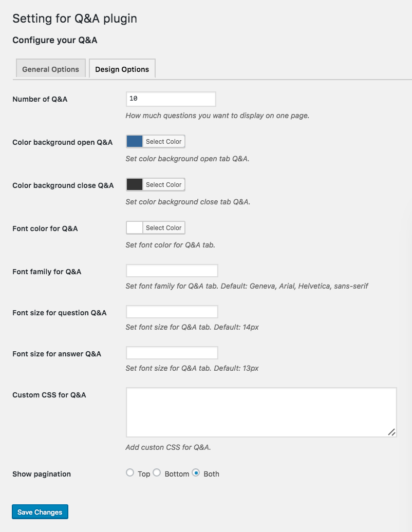The image size is (412, 532).
Task: Switch to the General Options tab
Action: click(x=50, y=68)
